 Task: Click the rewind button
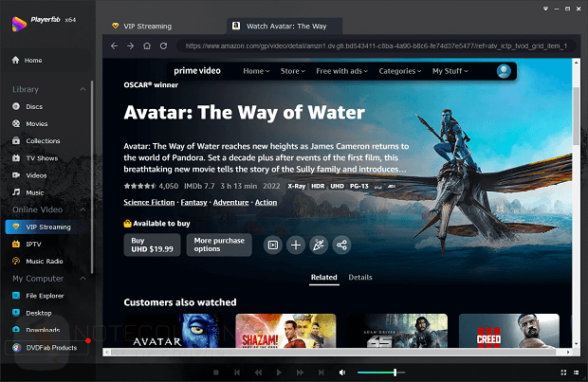tap(258, 373)
